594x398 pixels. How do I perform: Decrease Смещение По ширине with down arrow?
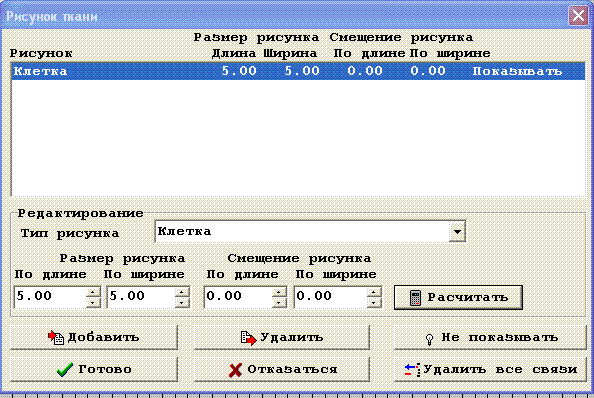point(374,302)
